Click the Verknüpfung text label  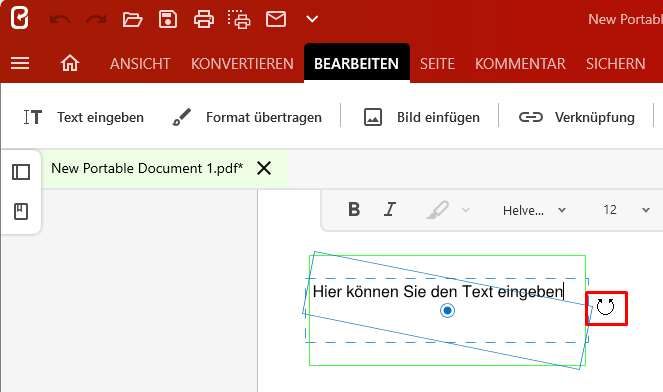[x=595, y=117]
